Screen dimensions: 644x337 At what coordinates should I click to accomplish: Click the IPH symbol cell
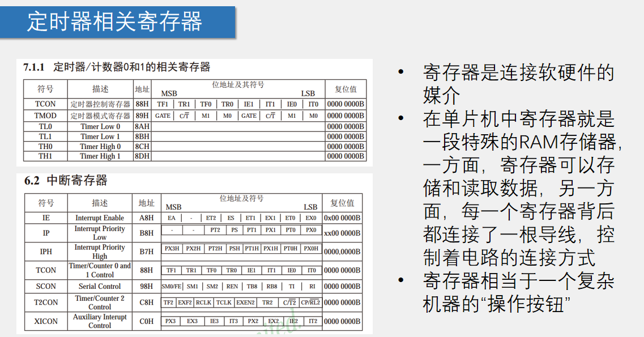point(46,251)
